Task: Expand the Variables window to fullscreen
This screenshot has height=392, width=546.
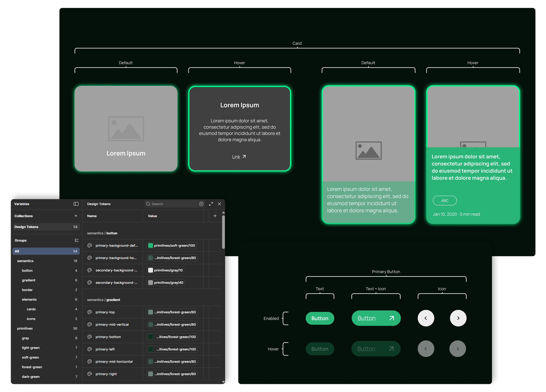Action: [x=211, y=204]
